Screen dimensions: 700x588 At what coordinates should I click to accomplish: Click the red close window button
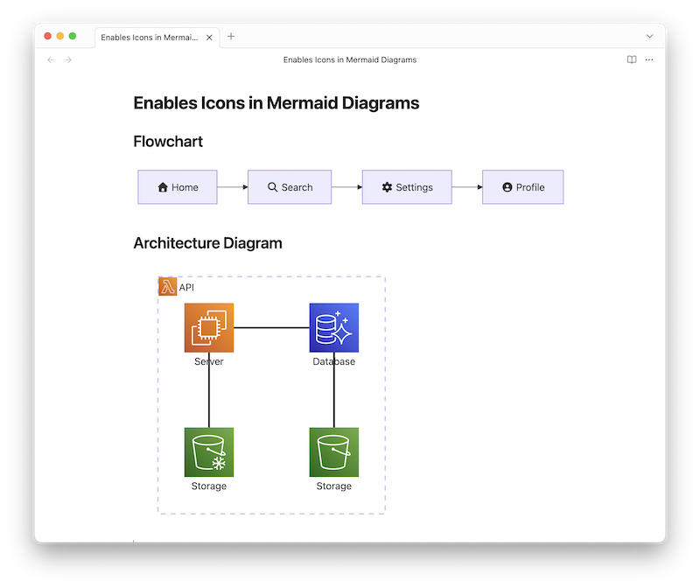48,36
